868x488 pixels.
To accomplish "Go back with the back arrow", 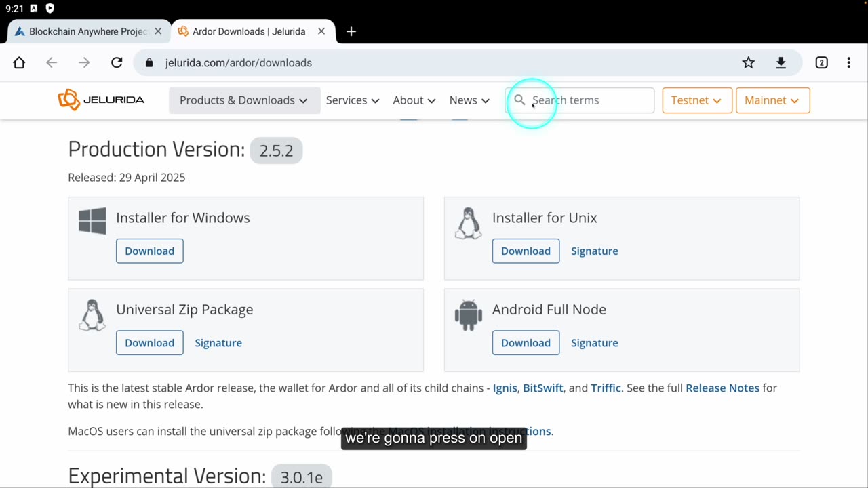I will (x=52, y=62).
